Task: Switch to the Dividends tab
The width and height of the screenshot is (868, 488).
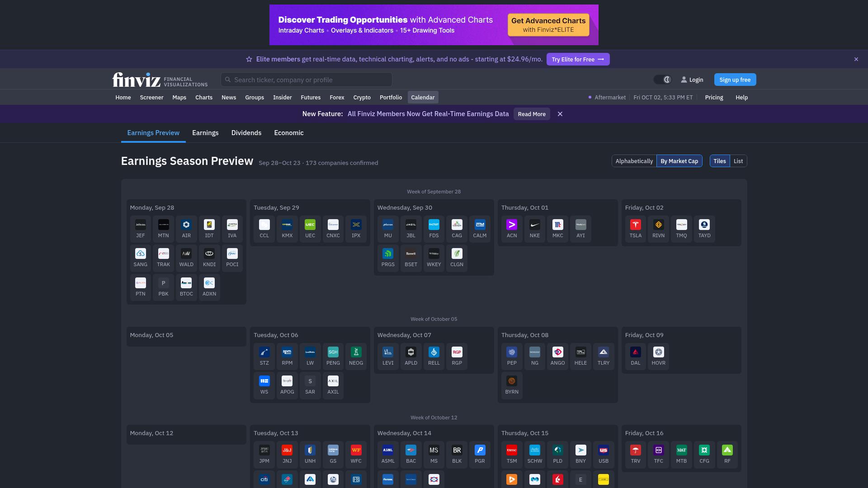Action: point(246,133)
